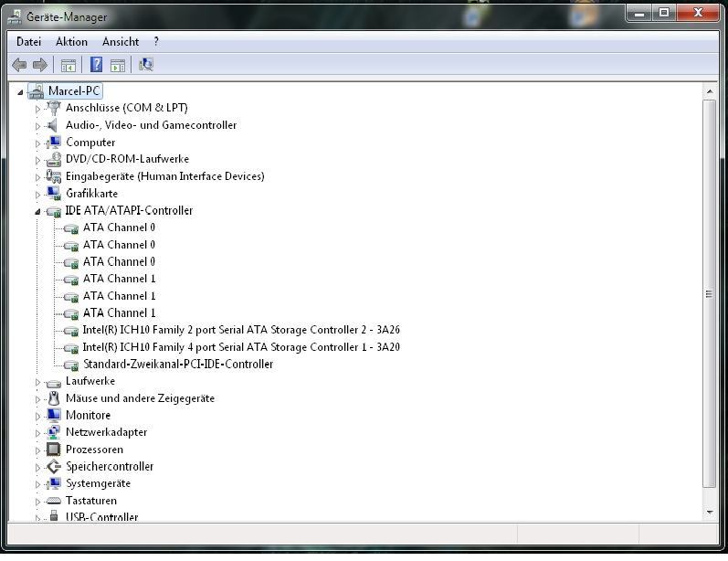Viewport: 728px width, 561px height.
Task: Click the scrollbar up arrow
Action: (710, 92)
